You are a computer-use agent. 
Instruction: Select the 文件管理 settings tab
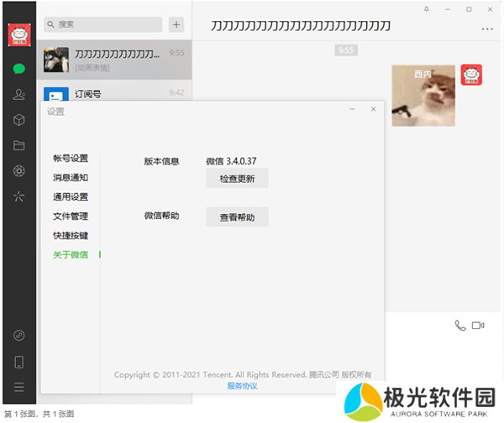point(71,217)
